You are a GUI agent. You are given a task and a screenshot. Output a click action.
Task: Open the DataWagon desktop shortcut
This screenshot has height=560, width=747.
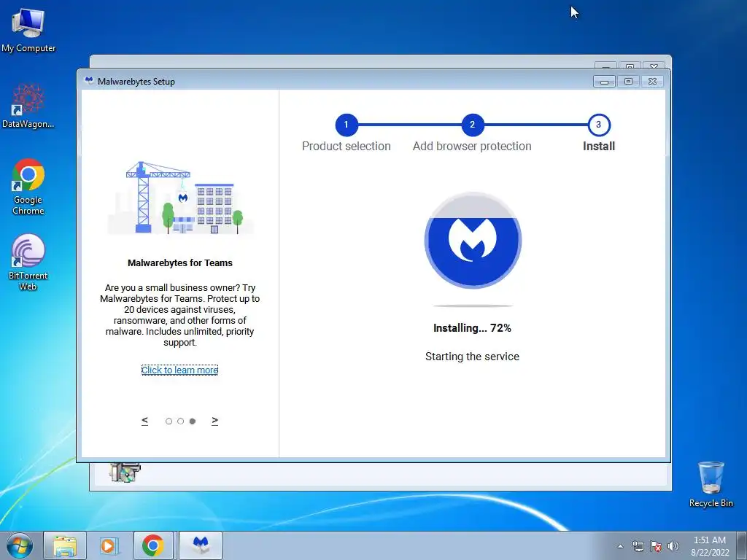28,106
